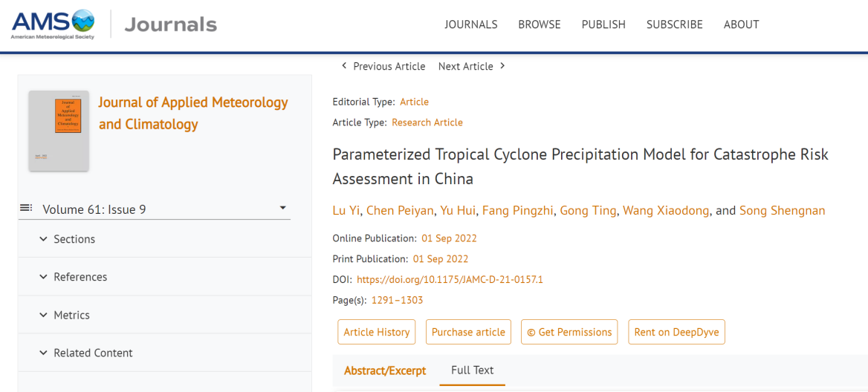The width and height of the screenshot is (868, 392).
Task: Open the DOI link
Action: click(x=450, y=279)
